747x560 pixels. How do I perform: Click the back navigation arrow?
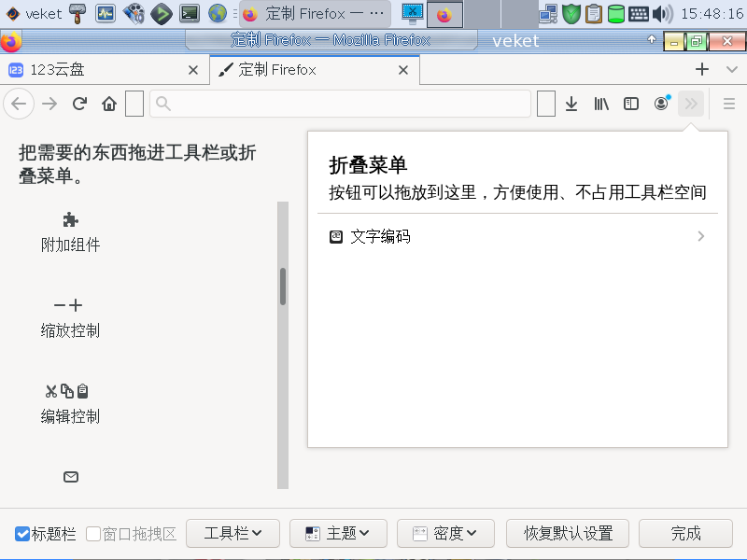coord(19,104)
